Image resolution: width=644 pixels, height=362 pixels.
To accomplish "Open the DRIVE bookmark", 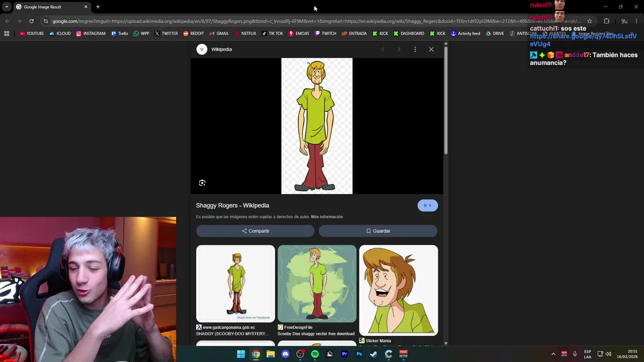I will click(x=495, y=34).
